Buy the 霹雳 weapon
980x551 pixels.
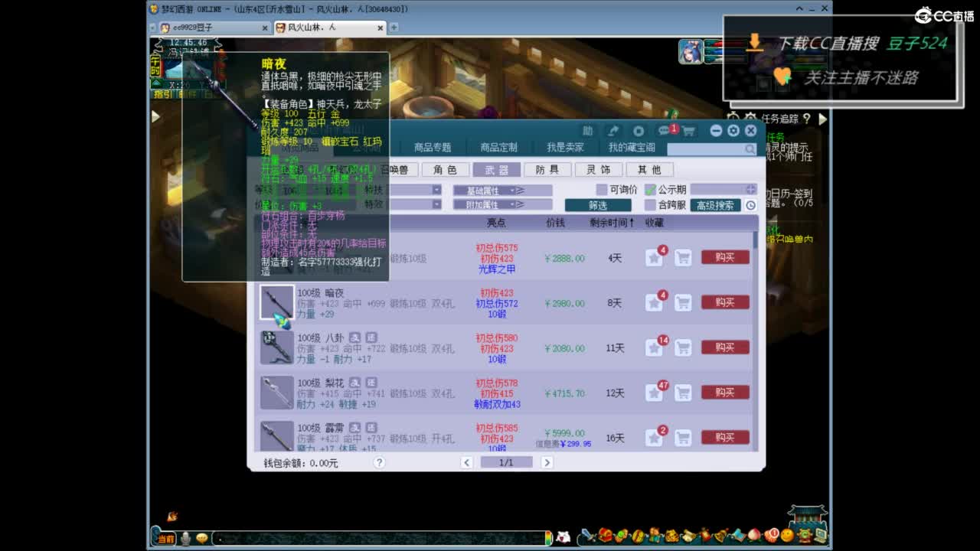pyautogui.click(x=725, y=438)
